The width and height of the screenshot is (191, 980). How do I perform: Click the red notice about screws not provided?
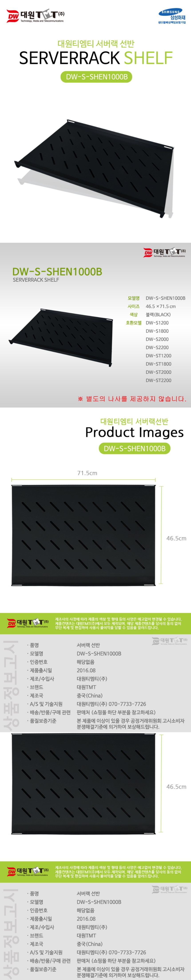(132, 399)
